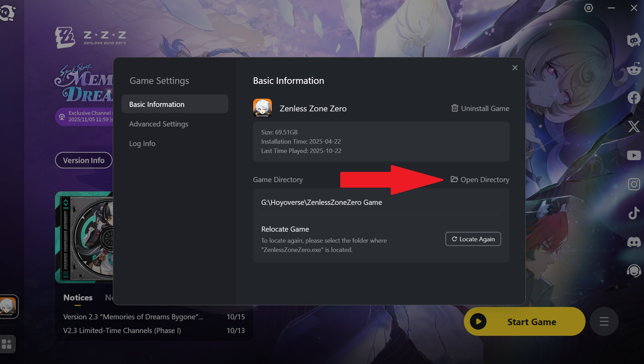644x364 pixels.
Task: Close the Game Settings dialog
Action: point(515,68)
